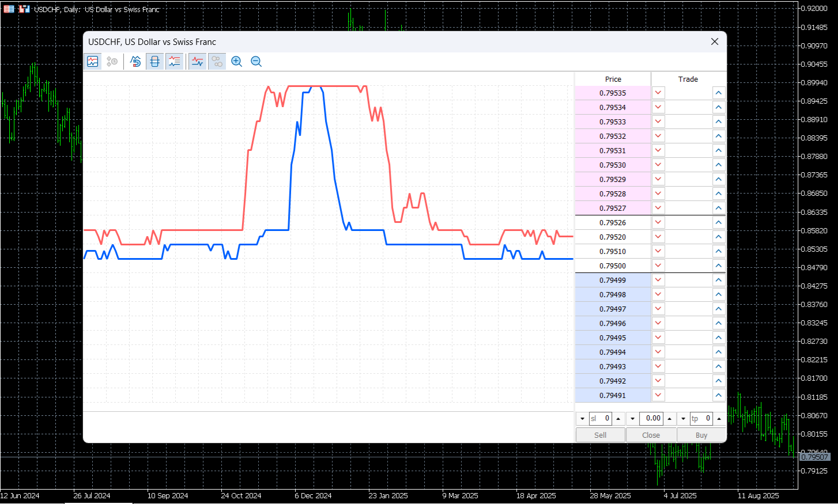Click blue up arrow at price 0.79535

tap(718, 93)
